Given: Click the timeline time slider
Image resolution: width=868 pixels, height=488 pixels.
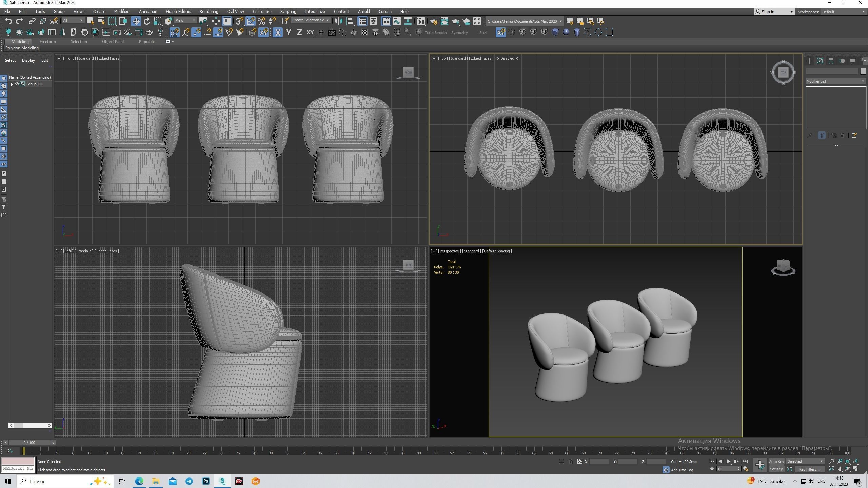Looking at the screenshot, I should click(x=24, y=451).
